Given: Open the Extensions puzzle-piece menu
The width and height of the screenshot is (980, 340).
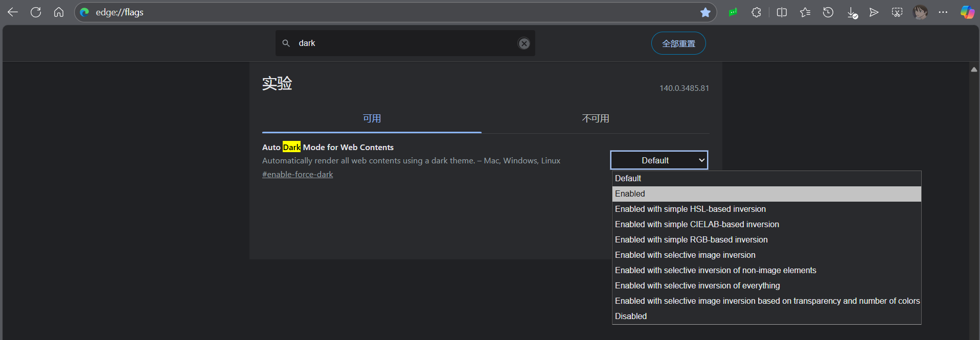Looking at the screenshot, I should tap(756, 12).
